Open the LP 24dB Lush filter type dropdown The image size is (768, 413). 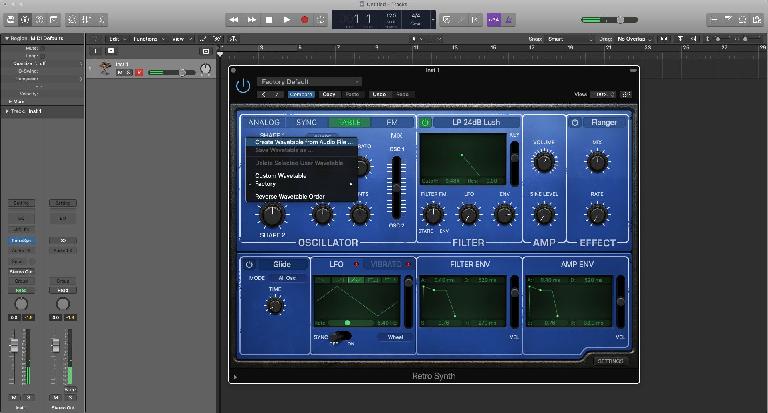[x=476, y=122]
